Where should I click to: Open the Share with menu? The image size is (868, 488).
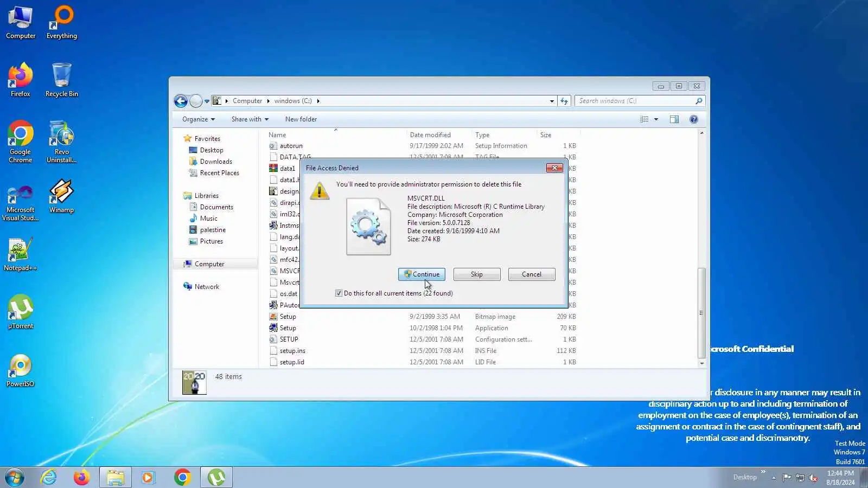click(x=250, y=119)
